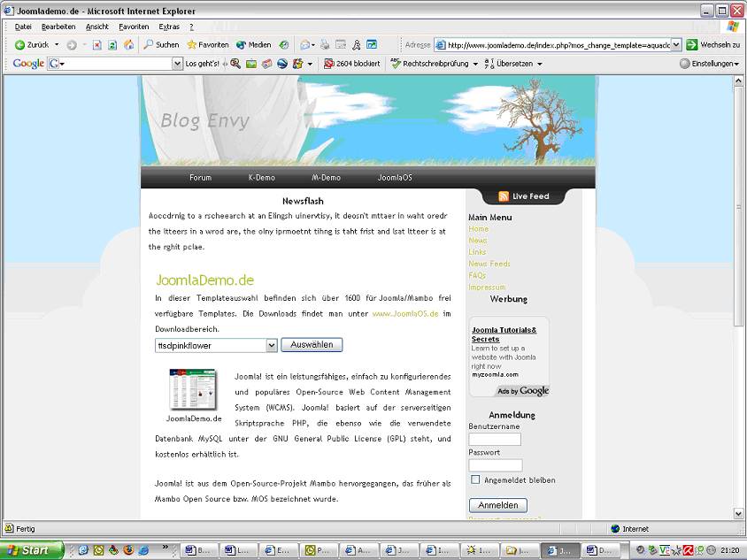Viewport: 747px width, 560px height.
Task: Click the JoomlaDemo.de heading link
Action: coord(204,280)
